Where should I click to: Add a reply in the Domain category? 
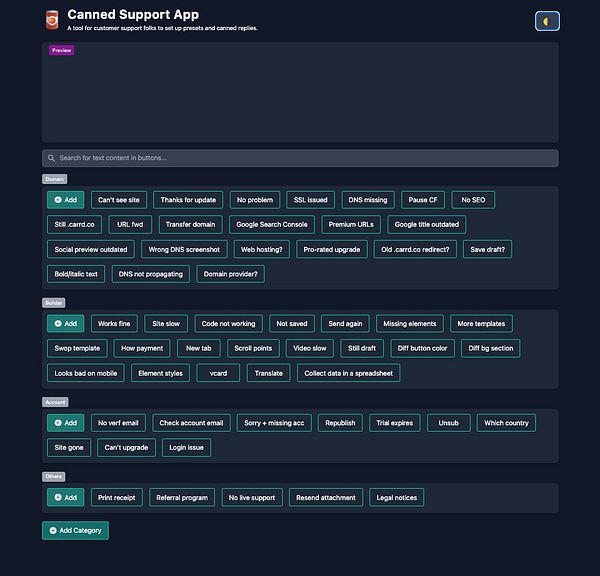click(x=65, y=200)
